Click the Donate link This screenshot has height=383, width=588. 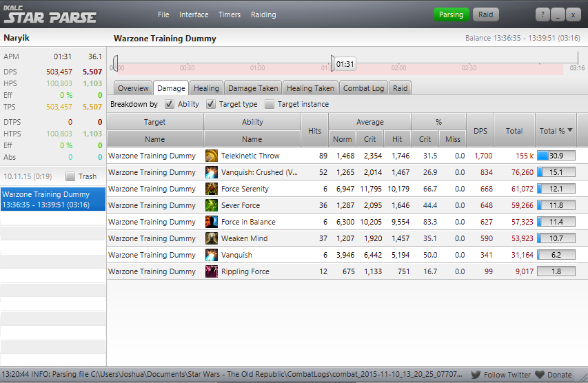tap(560, 375)
